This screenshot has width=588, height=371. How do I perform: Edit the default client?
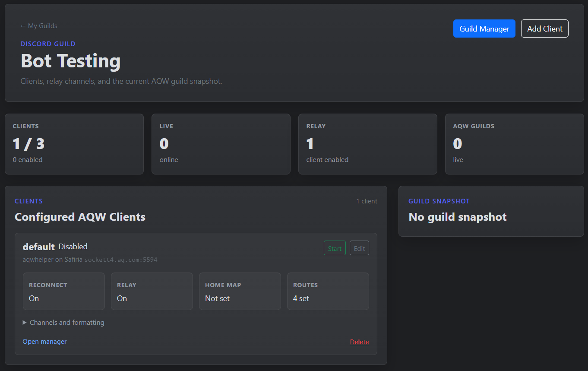(359, 248)
